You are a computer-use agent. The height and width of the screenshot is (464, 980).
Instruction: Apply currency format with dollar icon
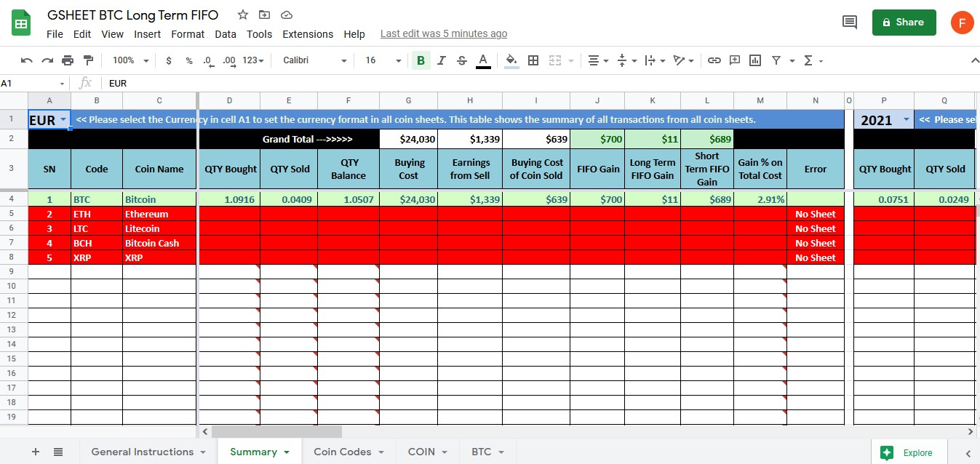pos(169,60)
